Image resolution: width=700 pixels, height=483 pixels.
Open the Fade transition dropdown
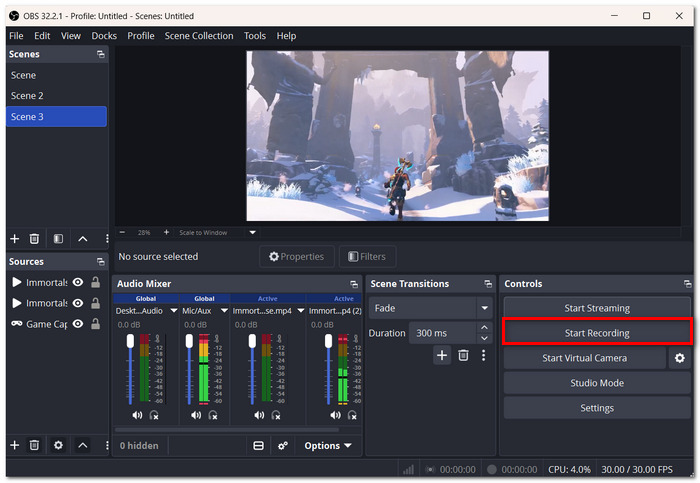[x=484, y=308]
